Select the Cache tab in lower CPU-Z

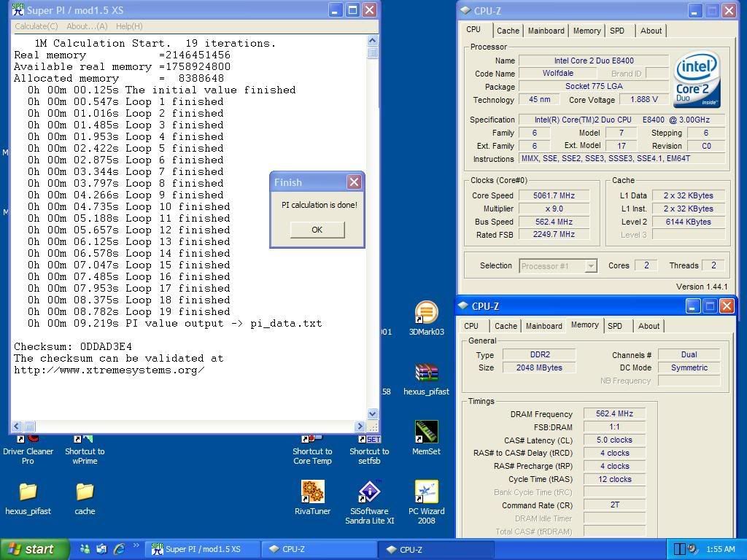[x=506, y=326]
